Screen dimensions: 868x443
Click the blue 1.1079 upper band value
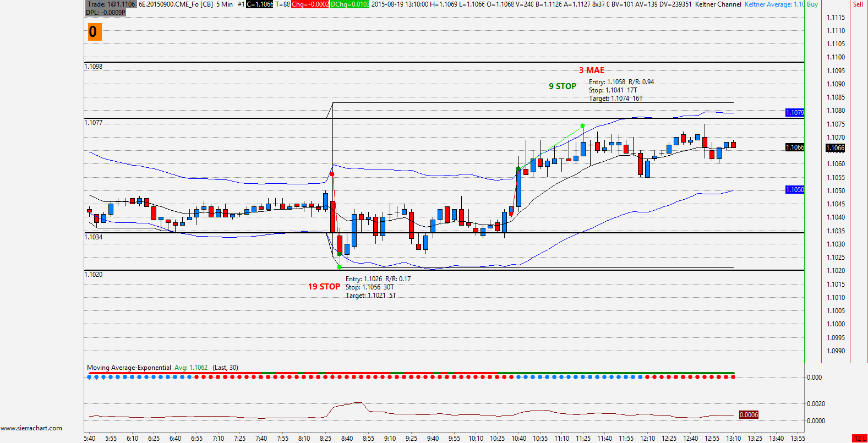pos(795,113)
